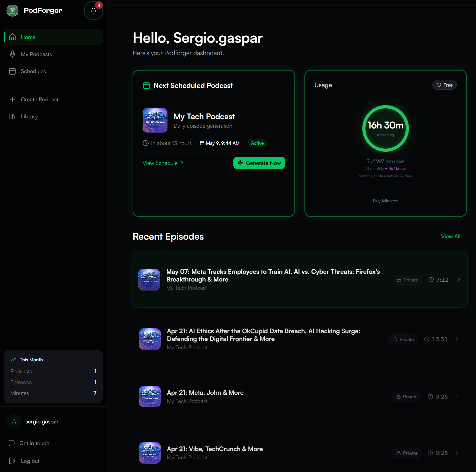Viewport: 476px width, 472px height.
Task: Open the Schedules section
Action: pyautogui.click(x=53, y=71)
